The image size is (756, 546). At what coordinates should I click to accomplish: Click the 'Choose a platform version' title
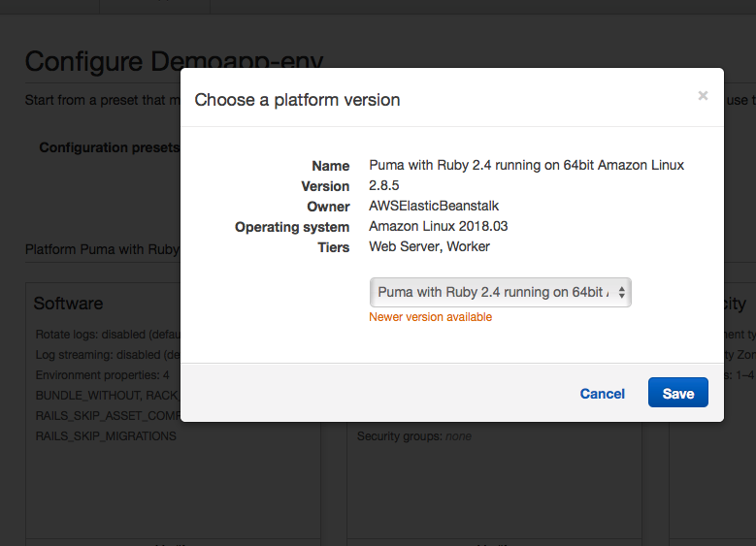[297, 99]
